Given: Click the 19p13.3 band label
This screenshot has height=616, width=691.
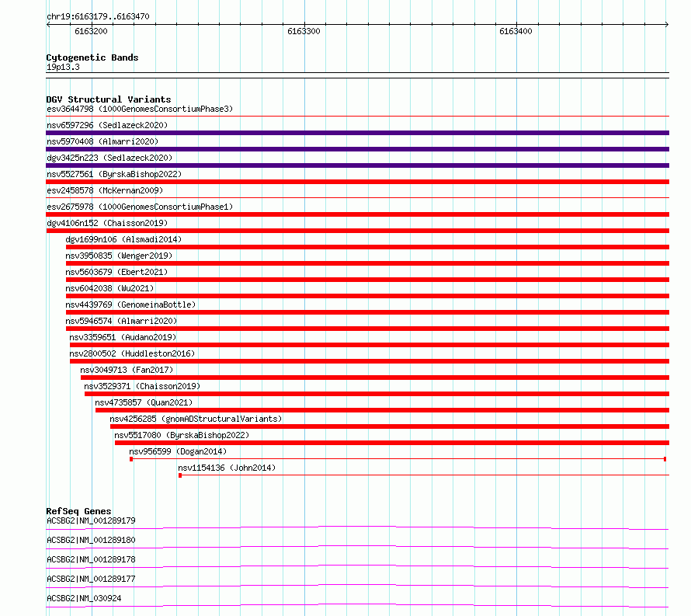Looking at the screenshot, I should (63, 67).
